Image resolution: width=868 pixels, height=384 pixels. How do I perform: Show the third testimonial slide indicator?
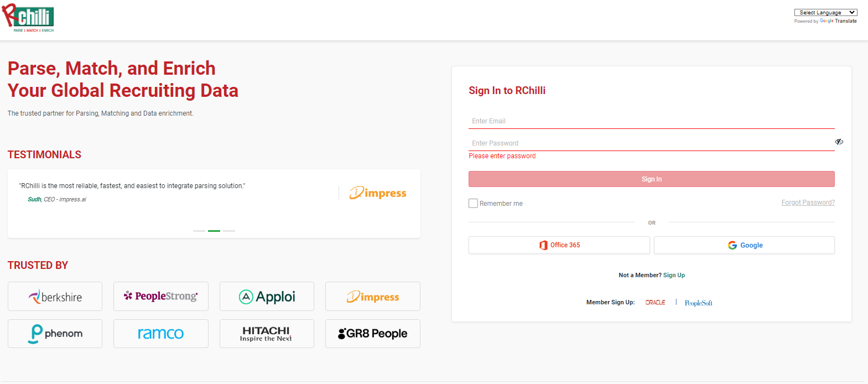point(229,231)
